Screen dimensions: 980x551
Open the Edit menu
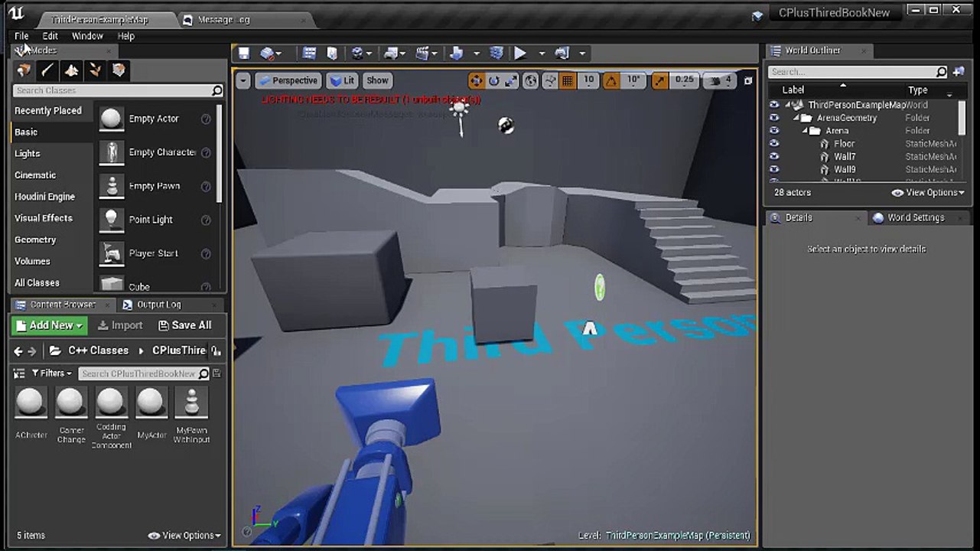(x=50, y=36)
